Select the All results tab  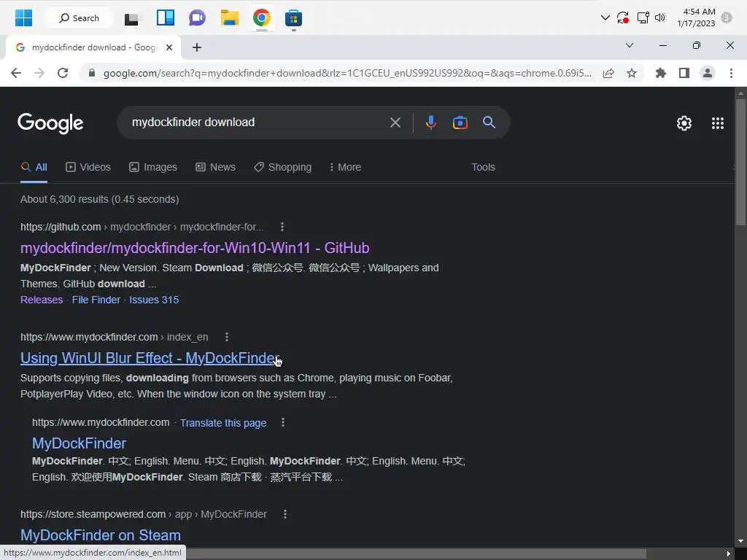[x=34, y=167]
